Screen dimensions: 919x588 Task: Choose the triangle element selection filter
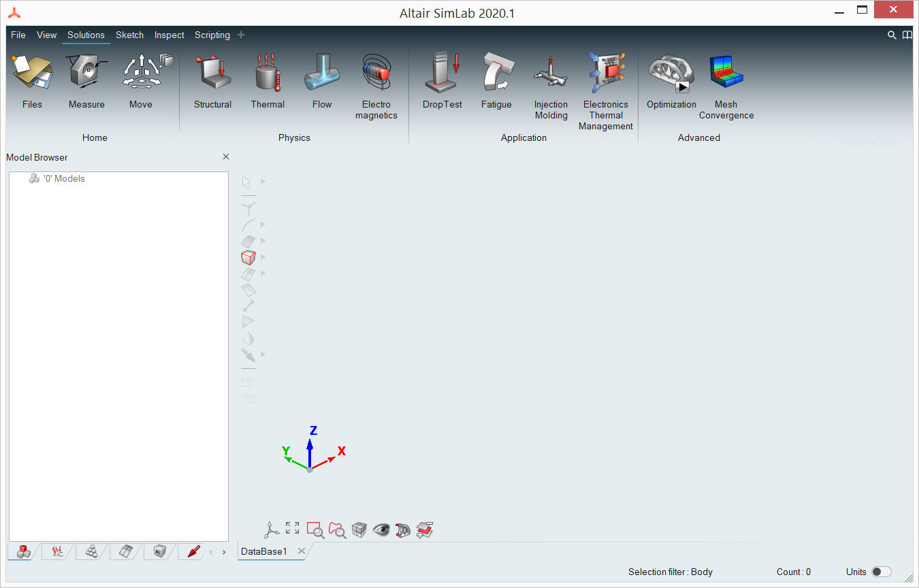click(248, 322)
